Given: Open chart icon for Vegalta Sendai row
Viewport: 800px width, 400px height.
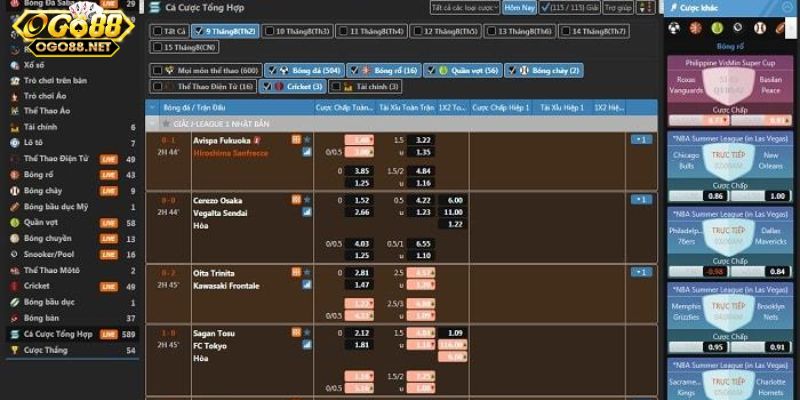Looking at the screenshot, I should (x=307, y=212).
